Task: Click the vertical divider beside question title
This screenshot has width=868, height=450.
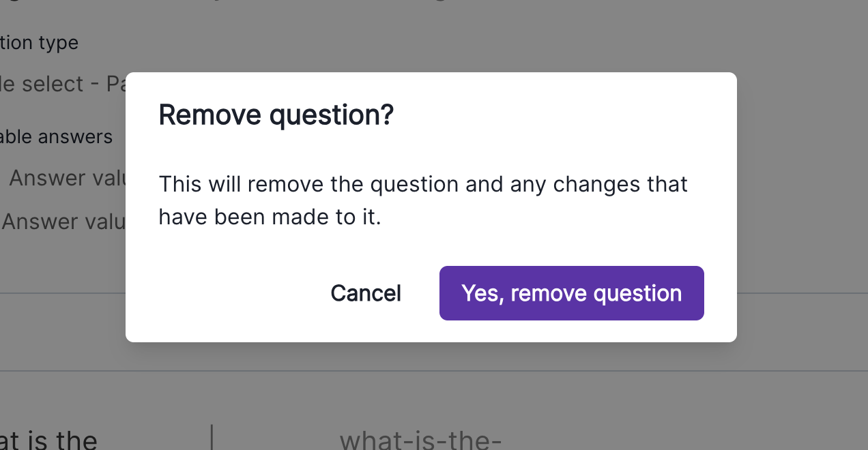Action: (x=212, y=437)
